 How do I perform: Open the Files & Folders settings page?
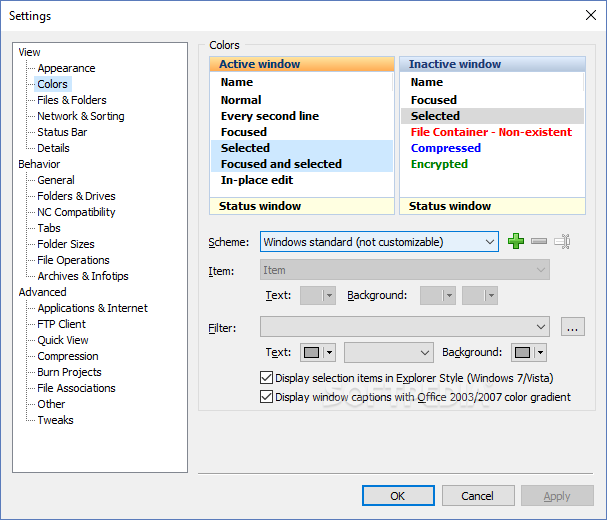click(72, 100)
